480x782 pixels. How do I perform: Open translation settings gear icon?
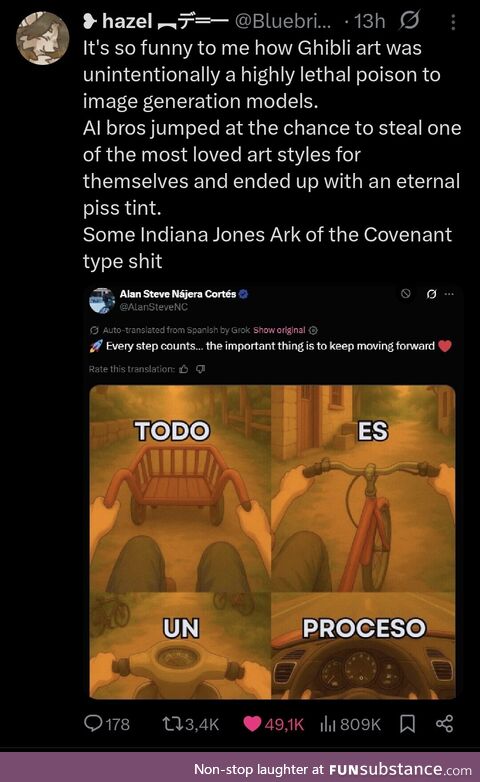click(x=313, y=330)
